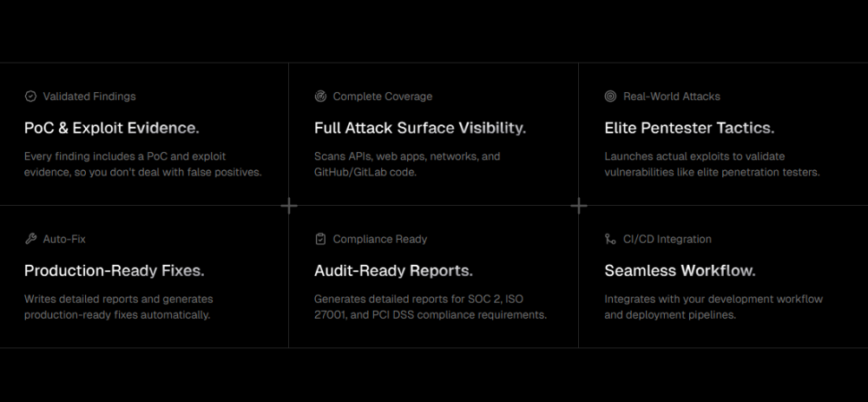The image size is (868, 402).
Task: Click the Validated Findings label
Action: 89,96
